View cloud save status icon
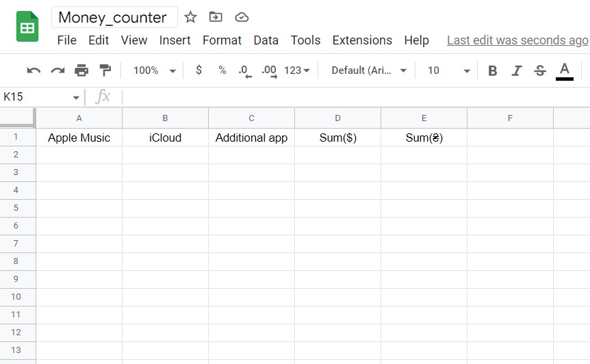Screen dimensions: 590x364 (x=242, y=17)
